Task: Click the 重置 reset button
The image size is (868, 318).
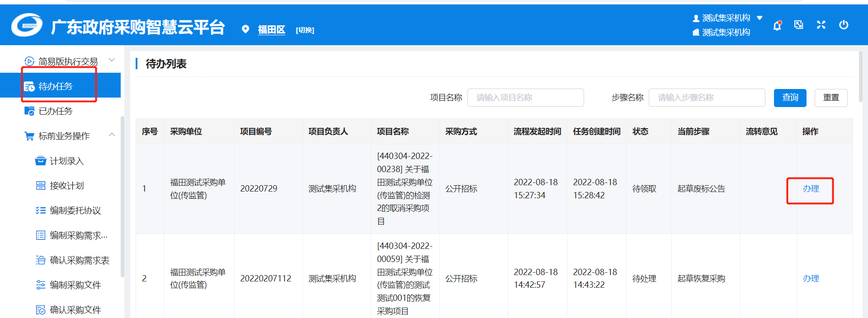Action: pyautogui.click(x=830, y=98)
